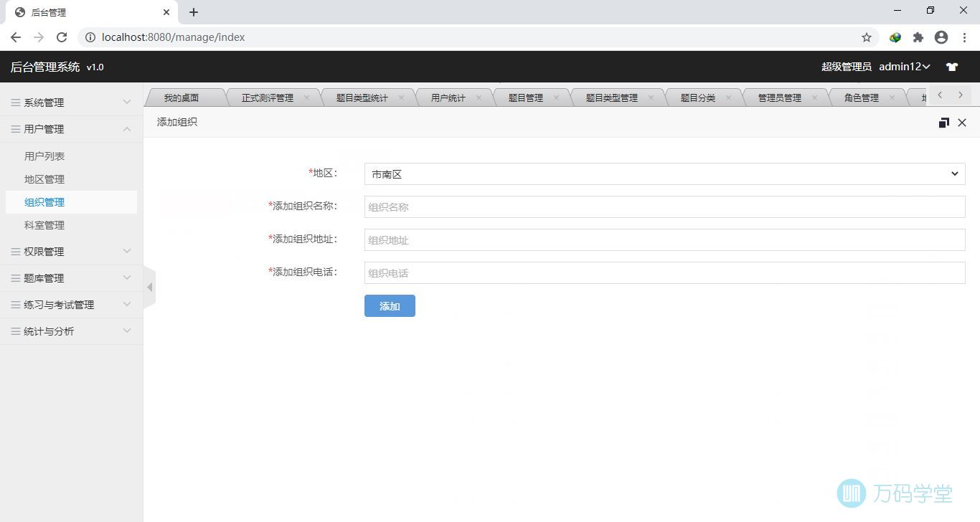The width and height of the screenshot is (980, 522).
Task: Open the 地区 dropdown selector
Action: tap(664, 174)
